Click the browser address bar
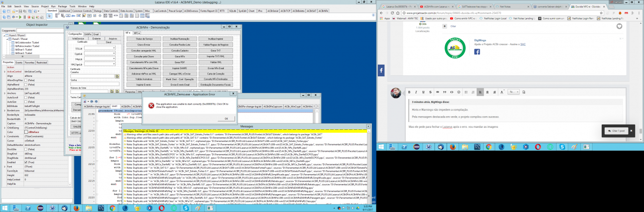 (x=504, y=13)
